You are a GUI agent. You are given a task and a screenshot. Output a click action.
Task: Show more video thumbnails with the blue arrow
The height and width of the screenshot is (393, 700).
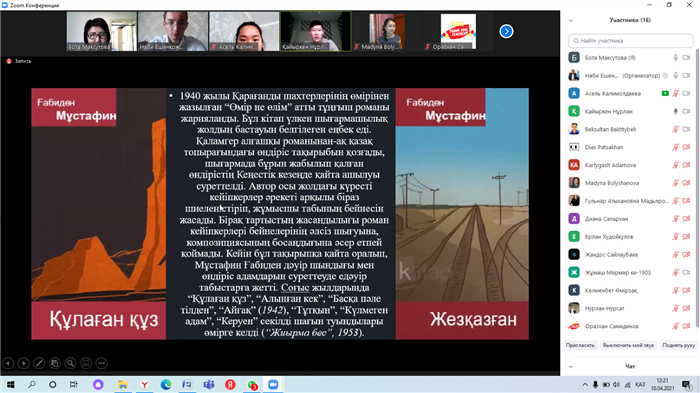pyautogui.click(x=506, y=31)
